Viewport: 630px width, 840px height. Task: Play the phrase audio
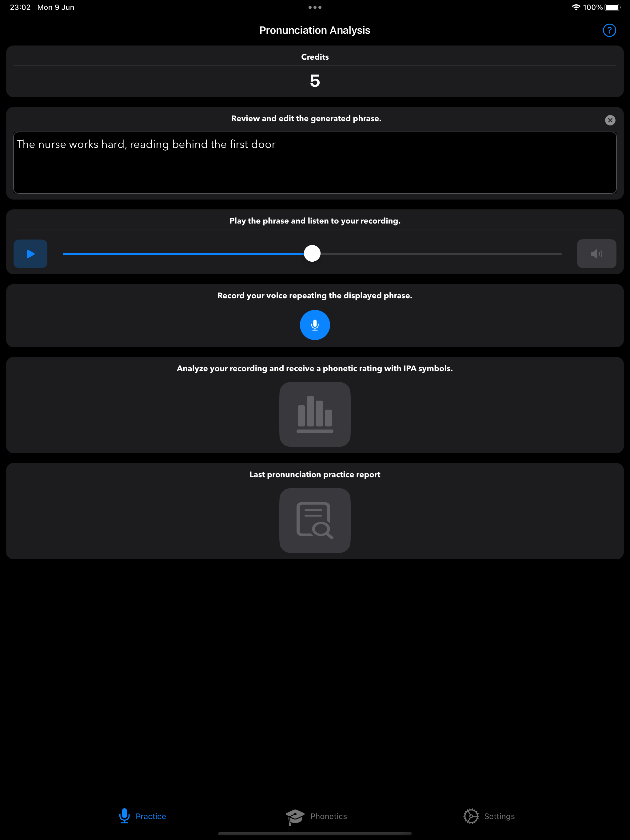tap(30, 254)
